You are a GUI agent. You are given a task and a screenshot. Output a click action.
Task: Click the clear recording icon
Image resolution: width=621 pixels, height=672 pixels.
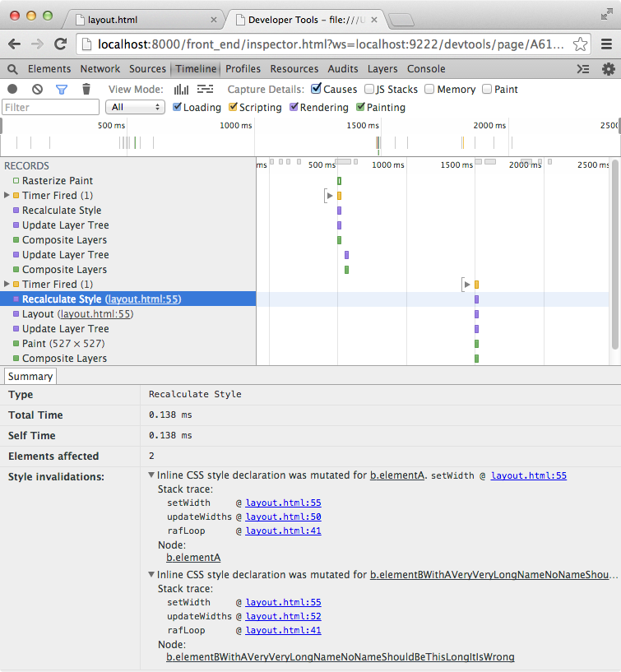37,90
